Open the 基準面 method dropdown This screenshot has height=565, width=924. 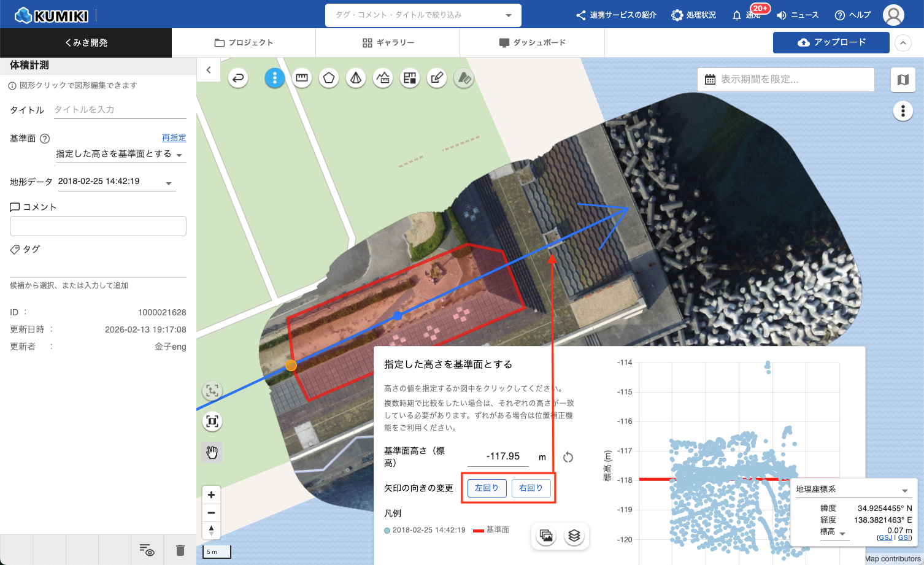[120, 154]
